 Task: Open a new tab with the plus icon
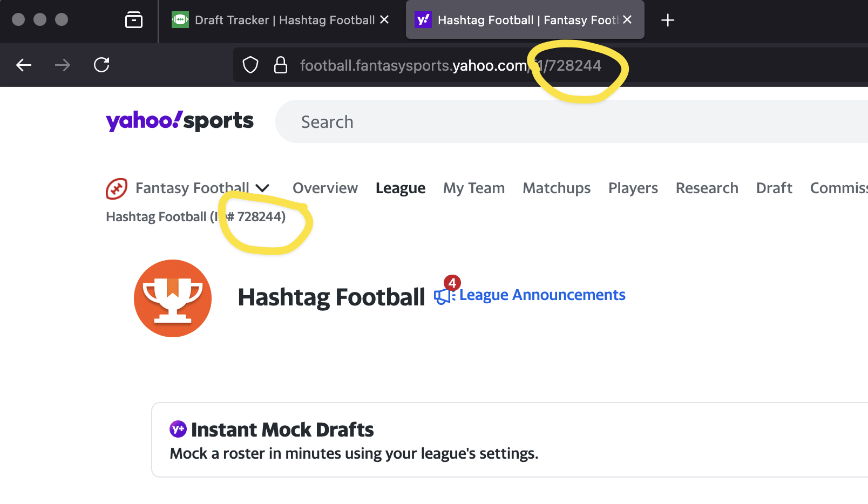click(x=668, y=21)
